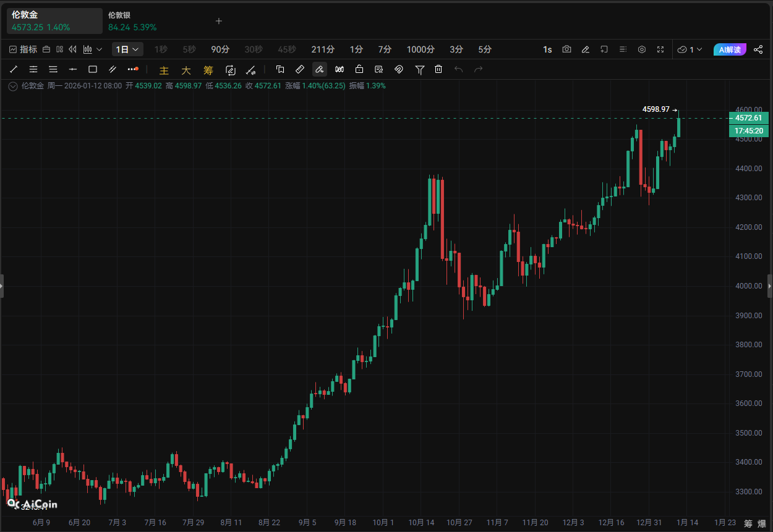Click the share icon at top right
The height and width of the screenshot is (532, 773).
[x=758, y=49]
